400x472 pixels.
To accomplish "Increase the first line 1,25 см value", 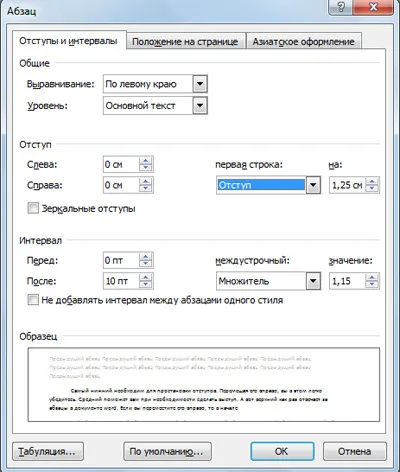I will (372, 181).
